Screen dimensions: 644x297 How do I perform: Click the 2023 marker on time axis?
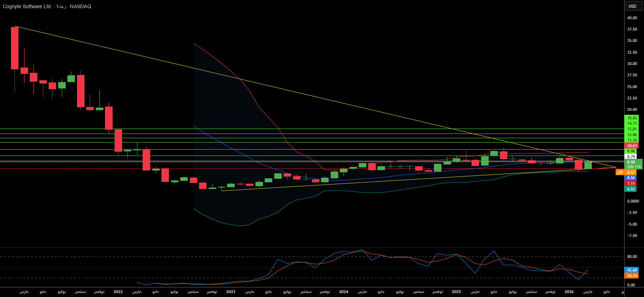[231, 292]
